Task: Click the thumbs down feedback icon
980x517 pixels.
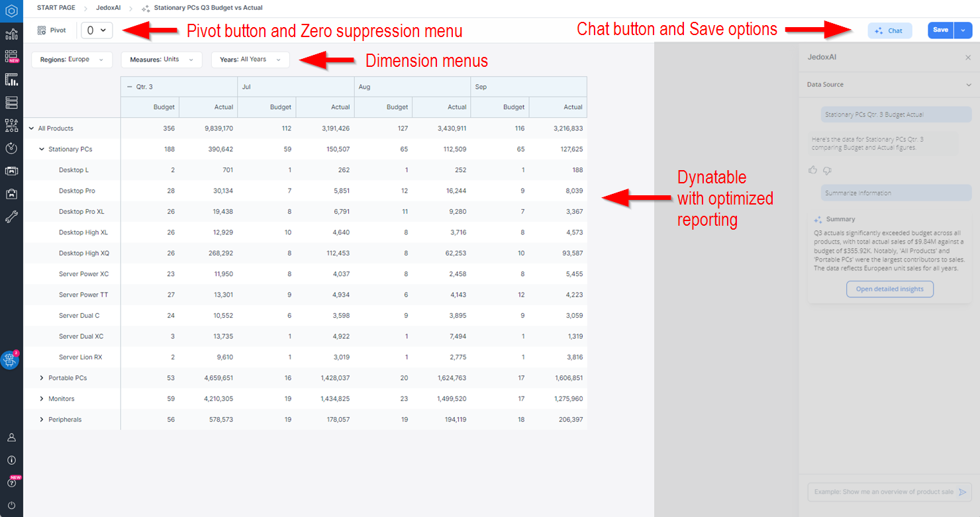Action: click(x=827, y=170)
